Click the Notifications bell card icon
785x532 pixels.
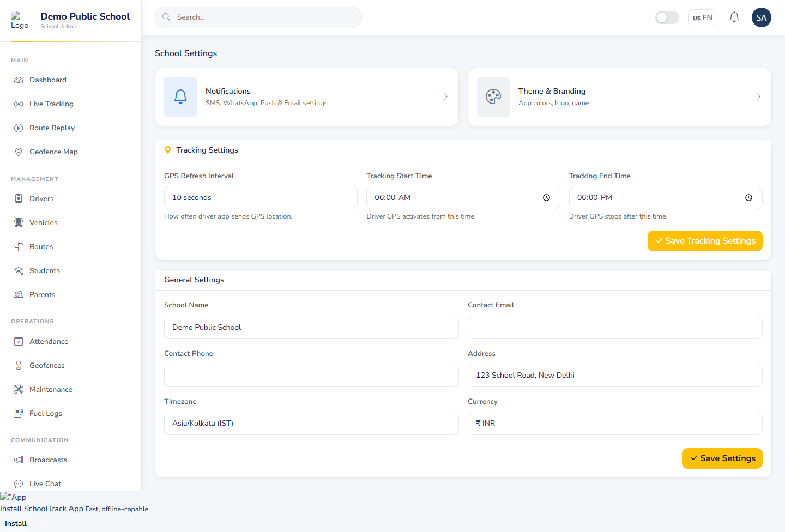pyautogui.click(x=180, y=97)
